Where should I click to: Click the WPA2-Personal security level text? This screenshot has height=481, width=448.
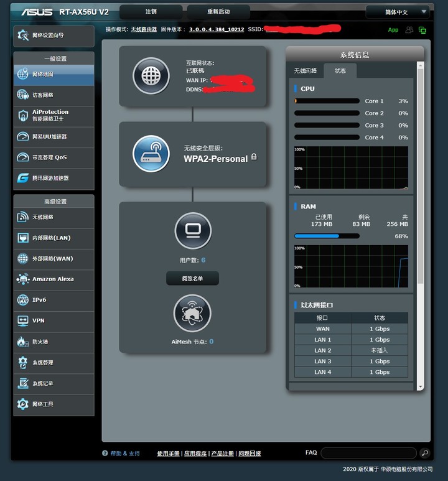pyautogui.click(x=216, y=159)
